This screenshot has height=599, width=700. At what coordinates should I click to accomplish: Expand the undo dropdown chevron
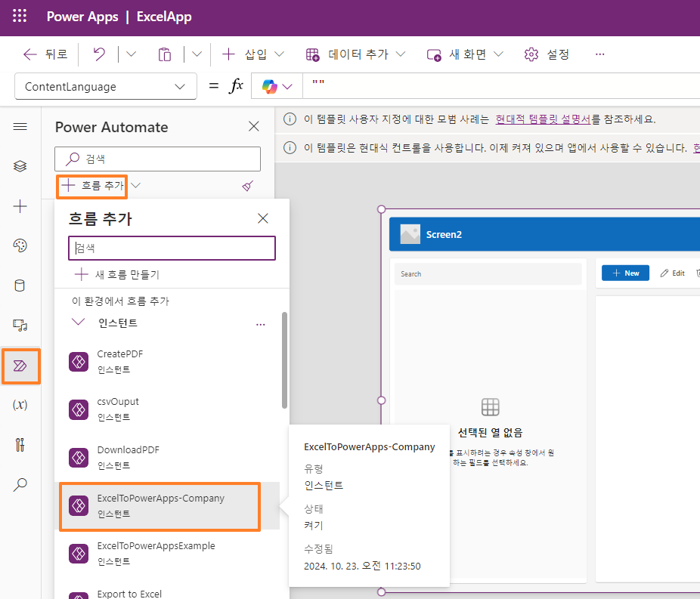coord(131,54)
